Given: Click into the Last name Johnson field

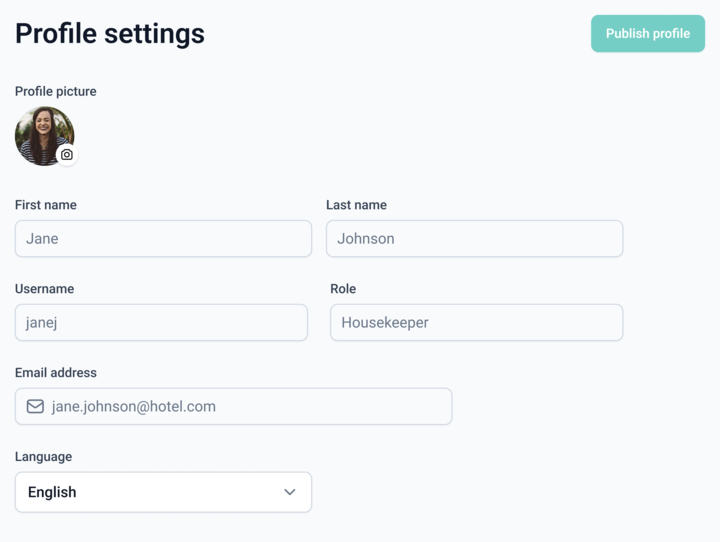Looking at the screenshot, I should pos(474,239).
